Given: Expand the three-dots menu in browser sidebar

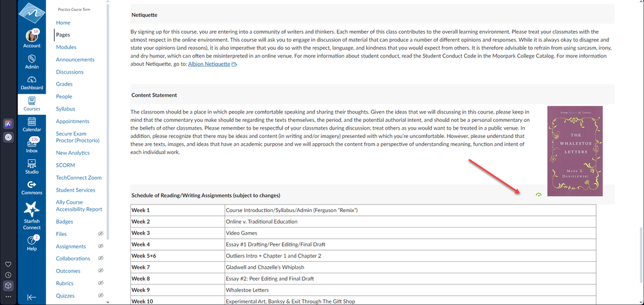Looking at the screenshot, I should pos(8,296).
